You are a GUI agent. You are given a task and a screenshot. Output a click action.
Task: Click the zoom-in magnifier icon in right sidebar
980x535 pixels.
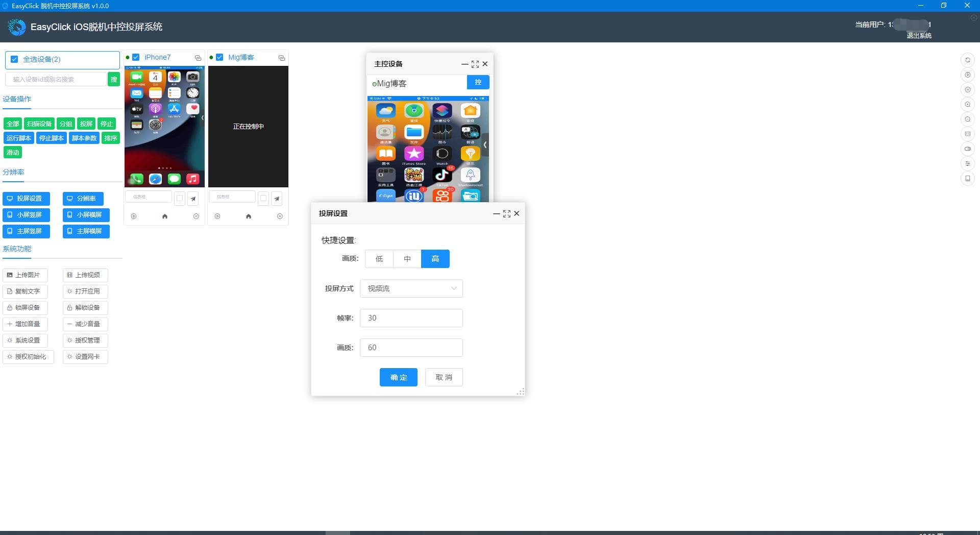coord(967,105)
